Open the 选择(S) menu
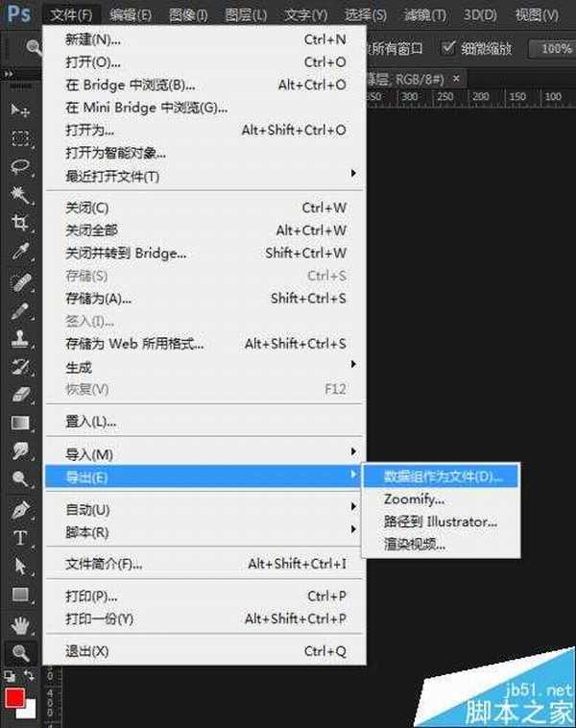The height and width of the screenshot is (728, 576). click(365, 15)
